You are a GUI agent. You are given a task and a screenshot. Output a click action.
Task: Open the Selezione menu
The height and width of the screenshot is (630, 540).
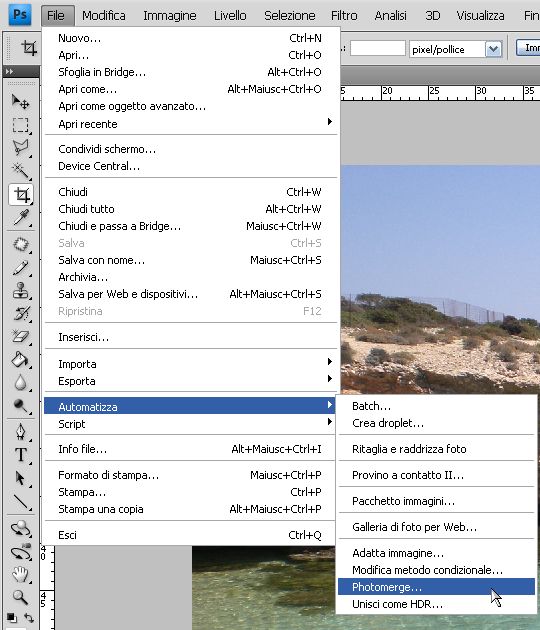[x=289, y=16]
